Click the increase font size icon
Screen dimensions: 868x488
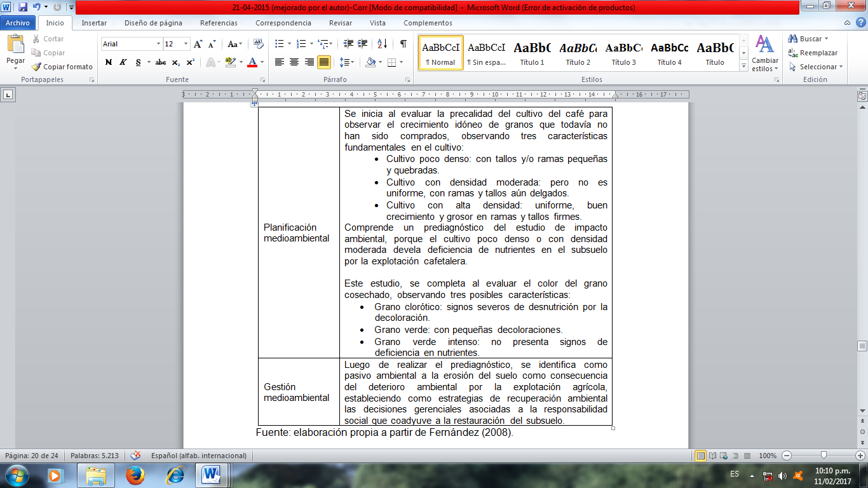click(x=198, y=44)
